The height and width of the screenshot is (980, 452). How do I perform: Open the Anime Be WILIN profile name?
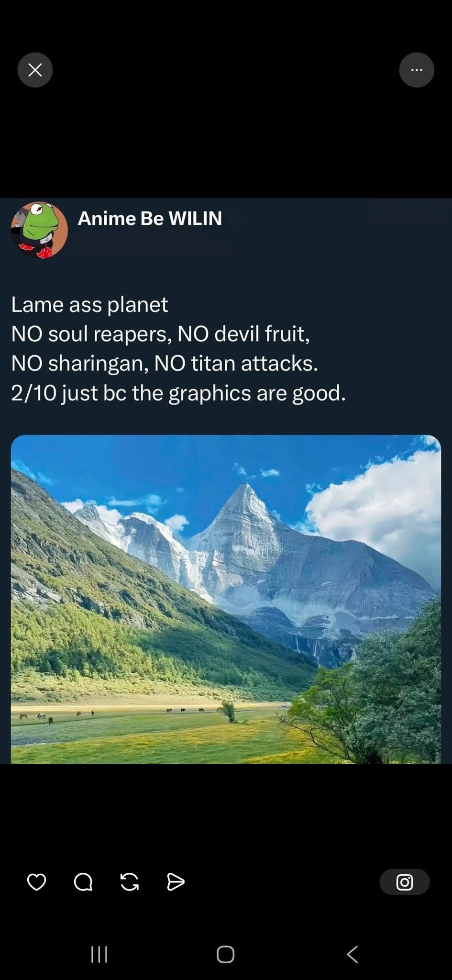tap(150, 218)
